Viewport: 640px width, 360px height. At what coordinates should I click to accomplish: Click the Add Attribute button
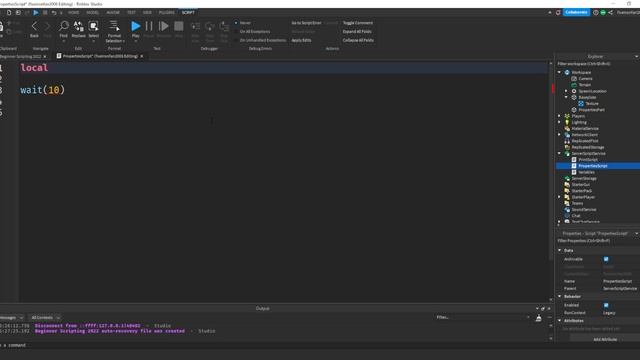[x=605, y=339]
